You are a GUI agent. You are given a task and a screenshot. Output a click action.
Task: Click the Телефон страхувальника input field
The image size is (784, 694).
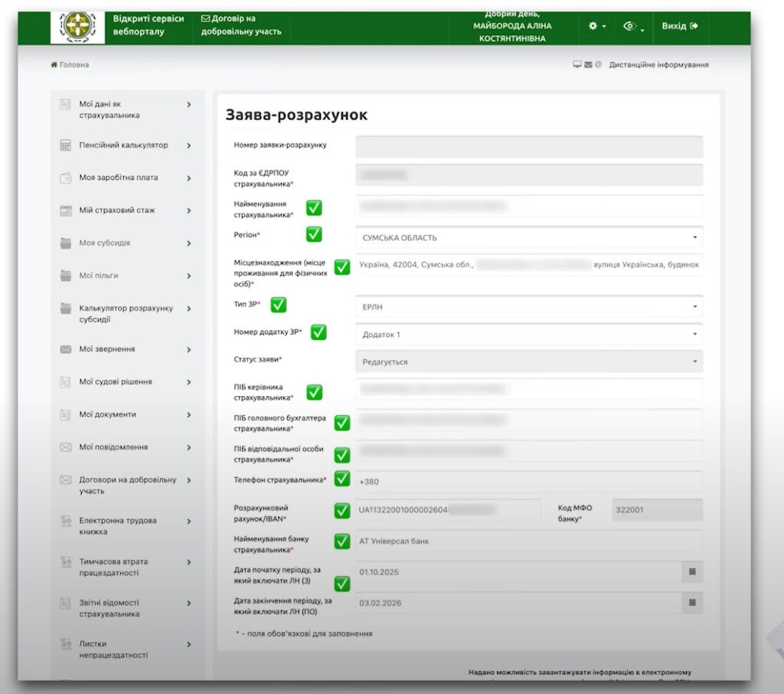point(528,482)
